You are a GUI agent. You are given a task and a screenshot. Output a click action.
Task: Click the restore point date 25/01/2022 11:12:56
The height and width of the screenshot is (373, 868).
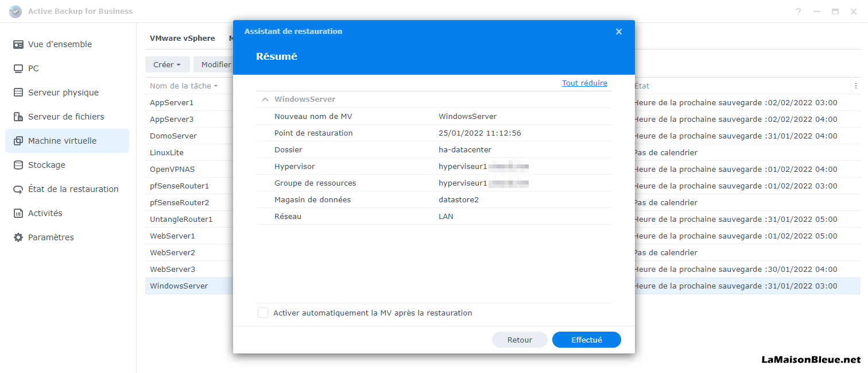point(480,133)
